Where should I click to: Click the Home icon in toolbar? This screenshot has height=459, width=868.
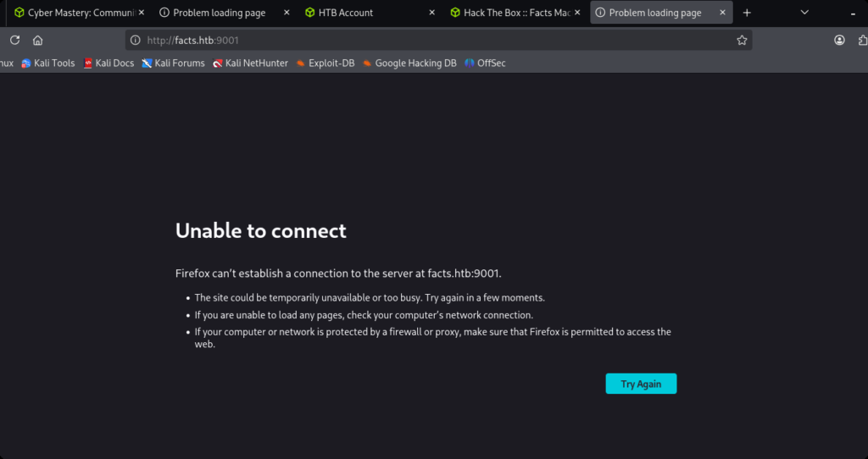click(37, 40)
